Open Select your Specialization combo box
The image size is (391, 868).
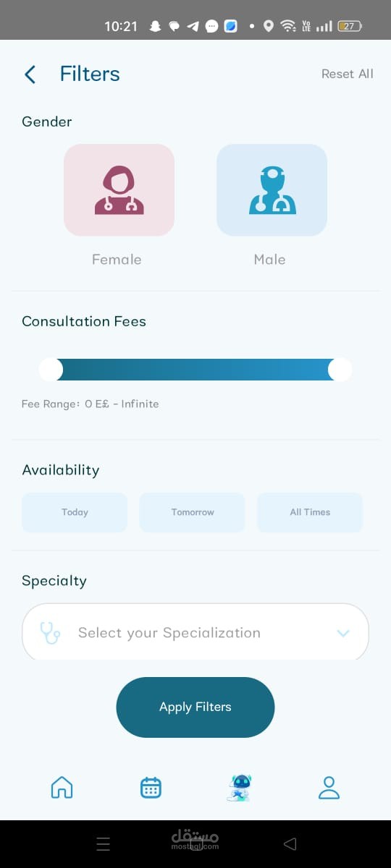click(x=195, y=632)
